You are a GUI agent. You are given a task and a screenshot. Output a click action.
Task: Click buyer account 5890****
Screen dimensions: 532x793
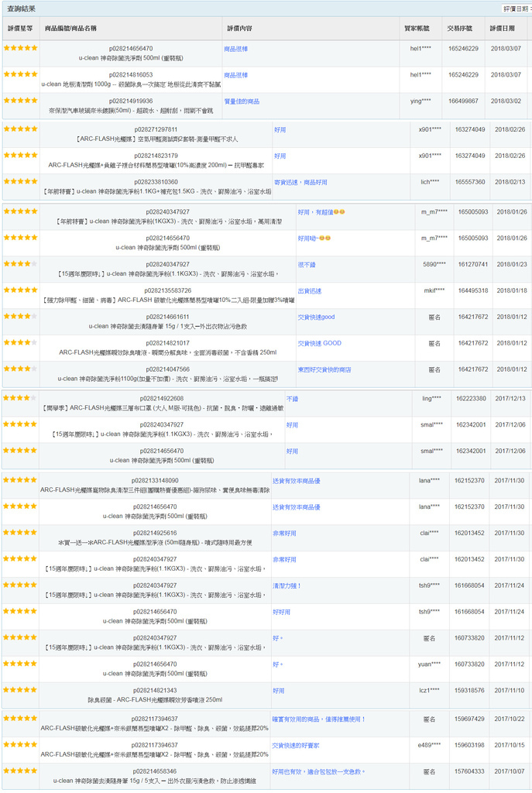pyautogui.click(x=434, y=265)
